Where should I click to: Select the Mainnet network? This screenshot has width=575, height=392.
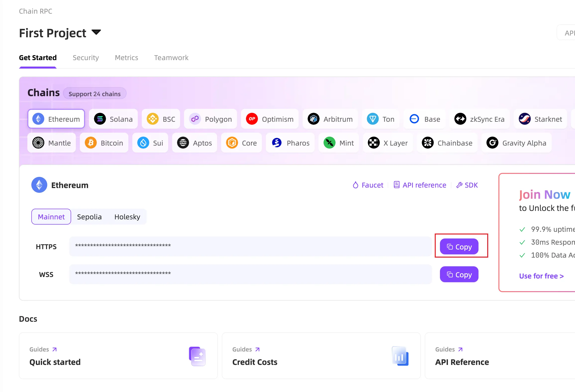pos(51,217)
